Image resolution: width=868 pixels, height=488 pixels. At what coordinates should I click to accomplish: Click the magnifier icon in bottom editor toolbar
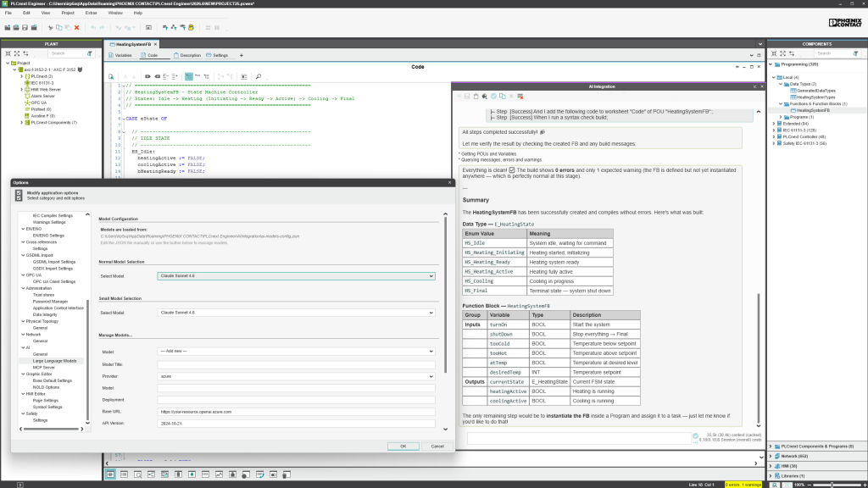point(138,474)
